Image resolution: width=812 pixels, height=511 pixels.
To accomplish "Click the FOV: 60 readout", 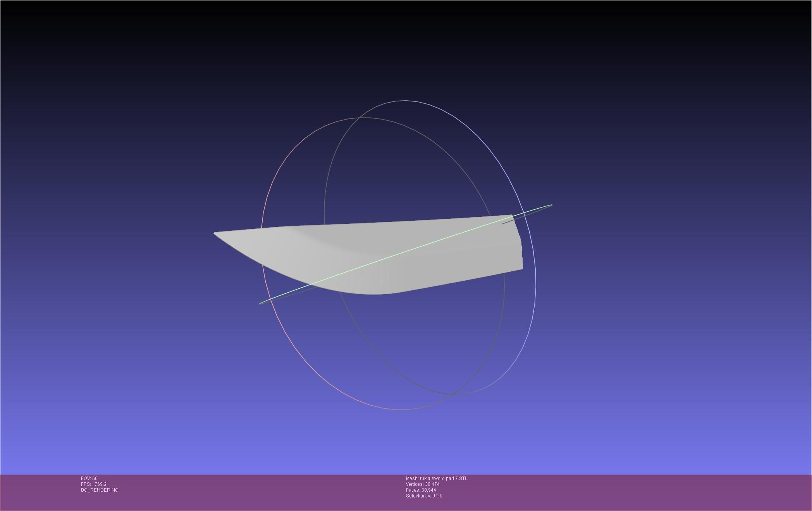I will [89, 478].
